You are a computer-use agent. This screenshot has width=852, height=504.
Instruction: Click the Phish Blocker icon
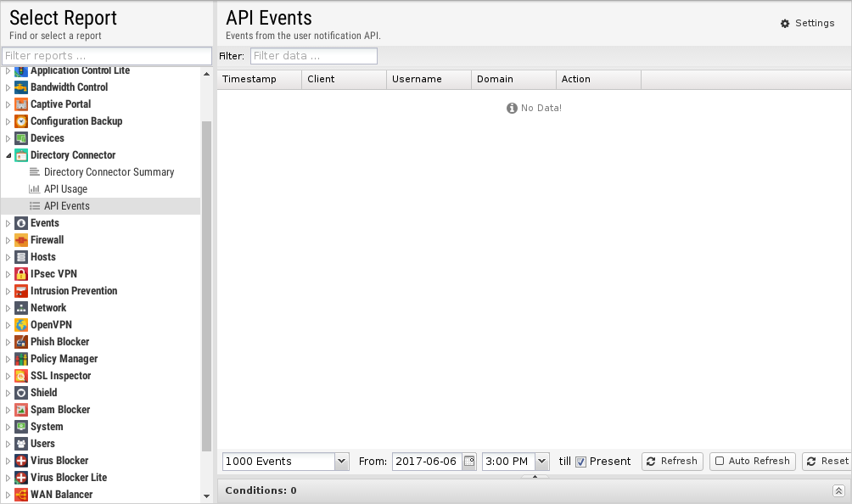click(x=20, y=342)
